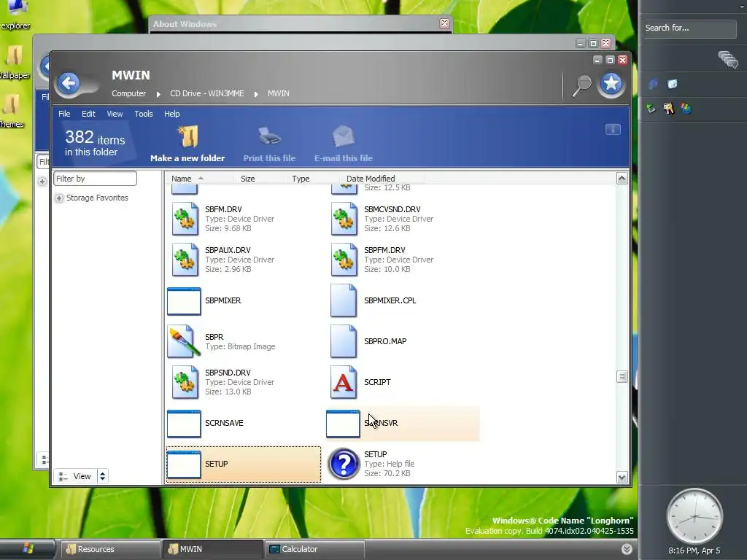Close the About Windows dialog
747x560 pixels.
pyautogui.click(x=444, y=23)
